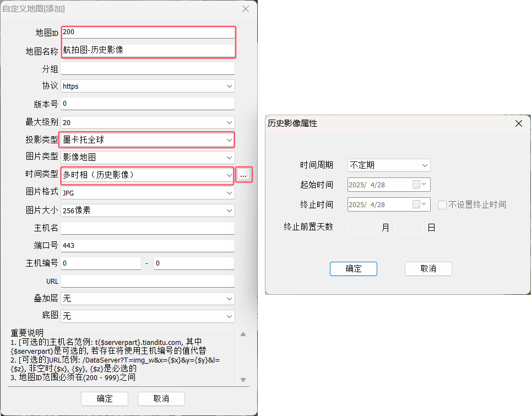
Task: Open the 叠加层 dropdown showing 无
Action: click(x=148, y=299)
